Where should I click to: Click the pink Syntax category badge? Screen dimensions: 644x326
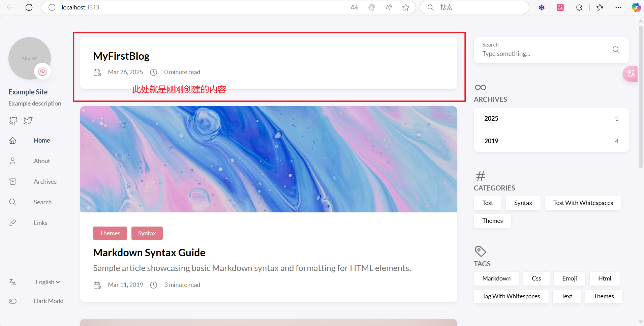point(147,233)
